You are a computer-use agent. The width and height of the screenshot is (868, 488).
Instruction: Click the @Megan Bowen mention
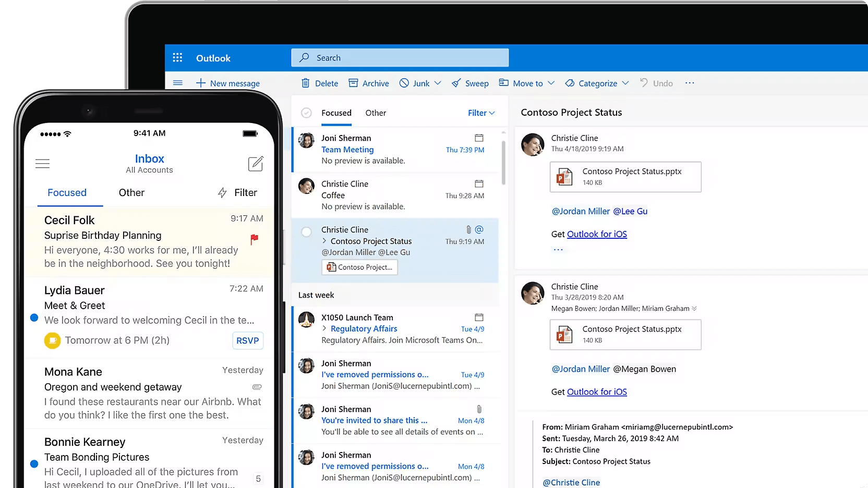(x=644, y=369)
